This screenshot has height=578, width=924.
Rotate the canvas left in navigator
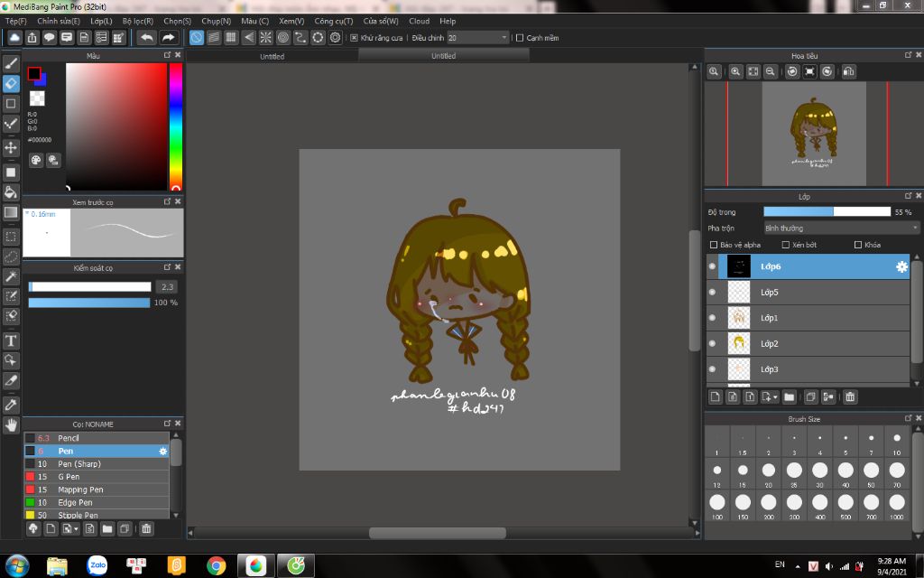pyautogui.click(x=792, y=71)
